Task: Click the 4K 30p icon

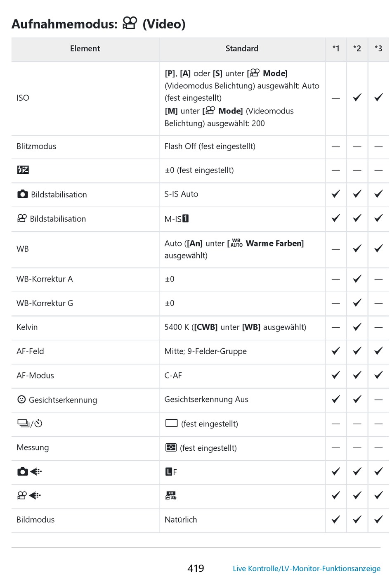Action: pyautogui.click(x=171, y=495)
